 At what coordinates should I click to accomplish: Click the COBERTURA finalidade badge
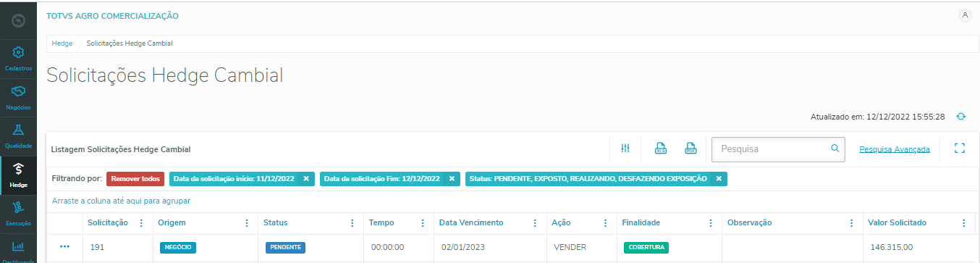click(x=646, y=248)
